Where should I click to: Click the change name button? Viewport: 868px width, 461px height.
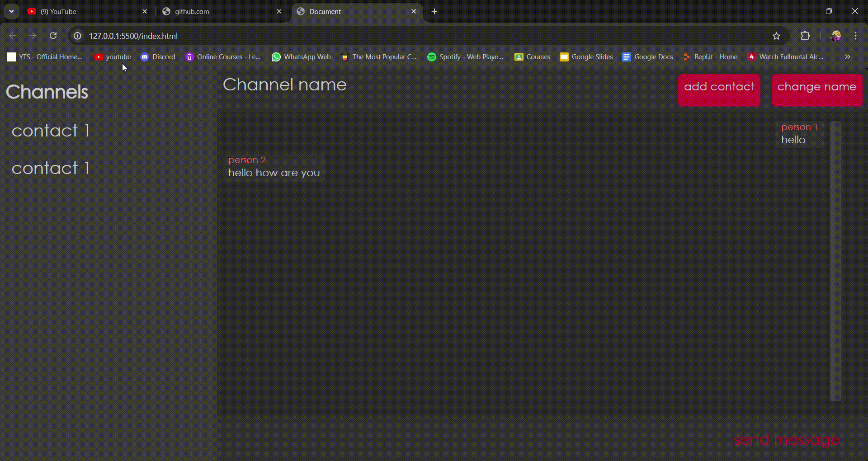pyautogui.click(x=817, y=90)
